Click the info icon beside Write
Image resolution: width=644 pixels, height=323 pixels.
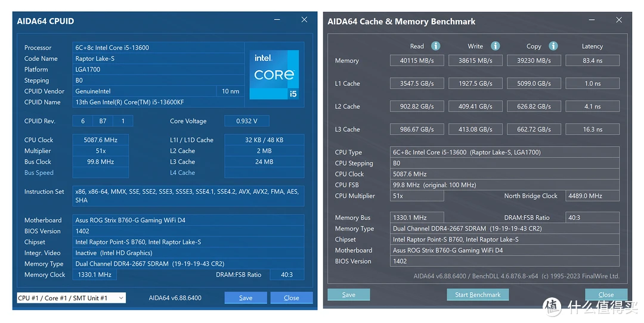[495, 46]
